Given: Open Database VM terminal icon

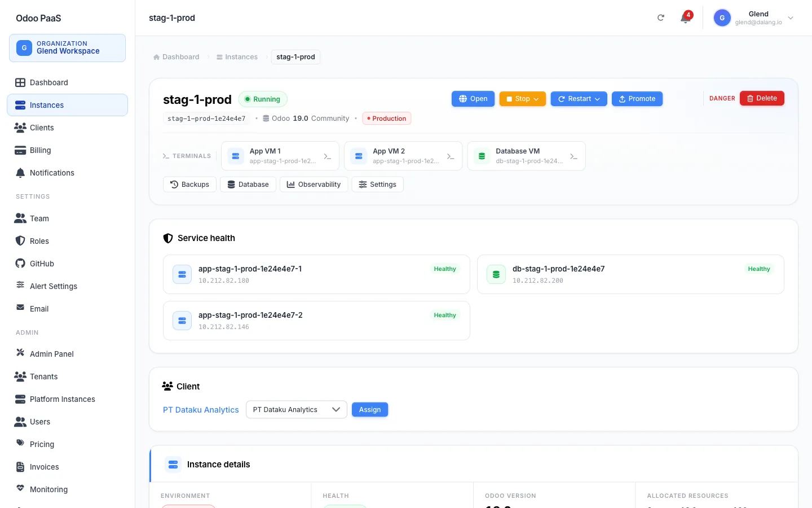Looking at the screenshot, I should point(573,156).
